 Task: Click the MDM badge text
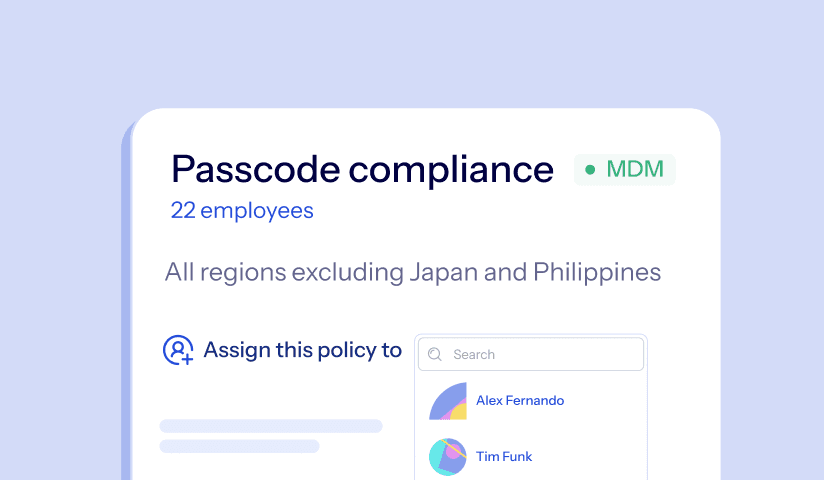pyautogui.click(x=636, y=170)
